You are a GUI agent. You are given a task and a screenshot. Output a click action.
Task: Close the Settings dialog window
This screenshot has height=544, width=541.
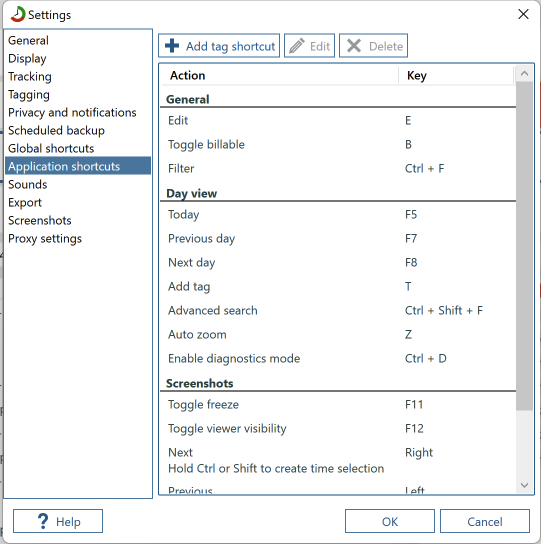(523, 14)
